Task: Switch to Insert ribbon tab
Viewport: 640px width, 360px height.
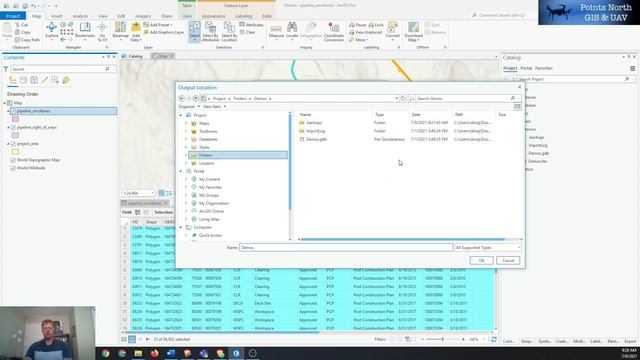Action: pyautogui.click(x=57, y=16)
